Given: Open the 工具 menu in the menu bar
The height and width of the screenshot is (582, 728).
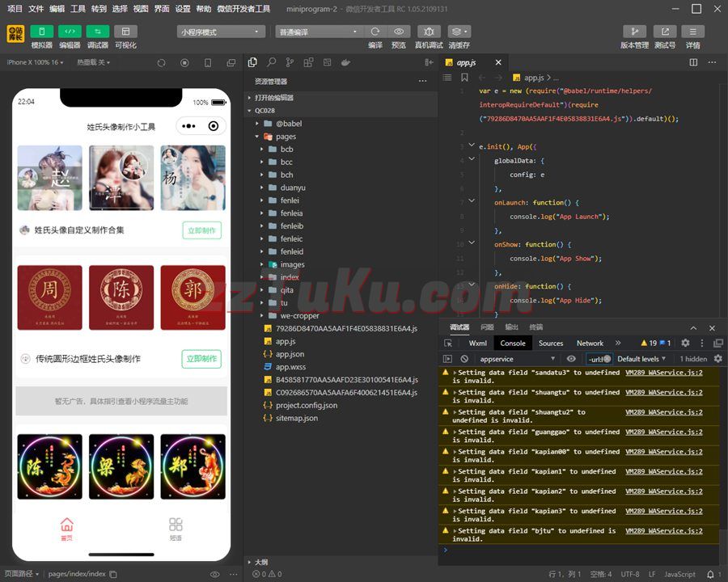Looking at the screenshot, I should pyautogui.click(x=78, y=8).
